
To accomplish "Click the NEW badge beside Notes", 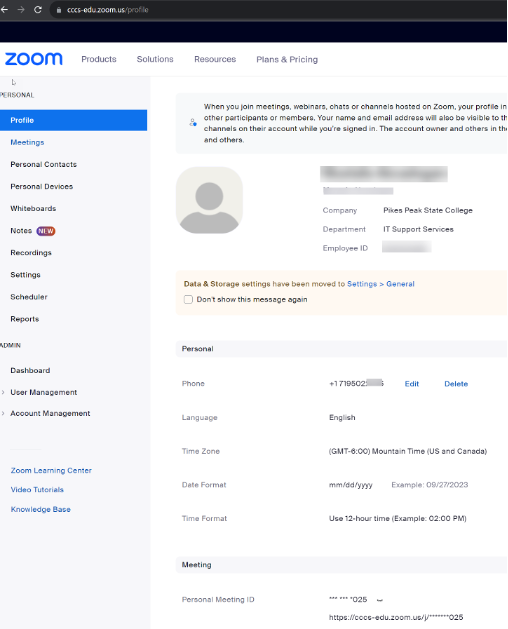I will click(x=46, y=231).
